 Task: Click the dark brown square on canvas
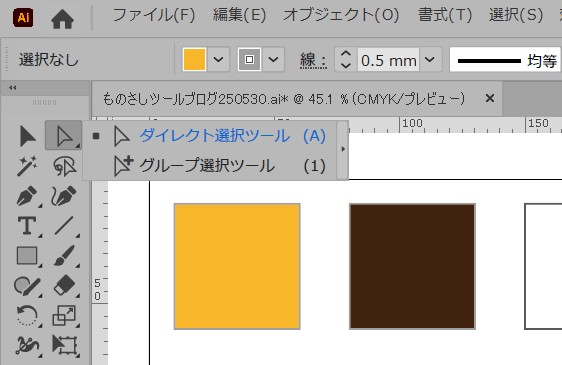click(412, 266)
